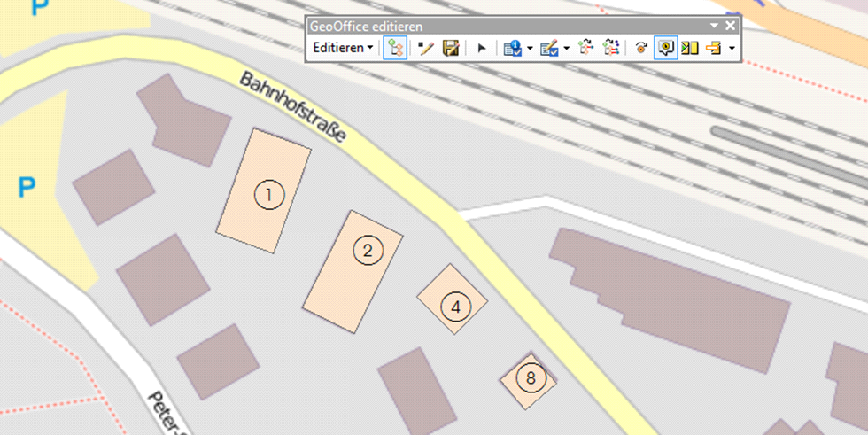Image resolution: width=868 pixels, height=435 pixels.
Task: Open the toolbar options arrow in title bar
Action: point(714,26)
